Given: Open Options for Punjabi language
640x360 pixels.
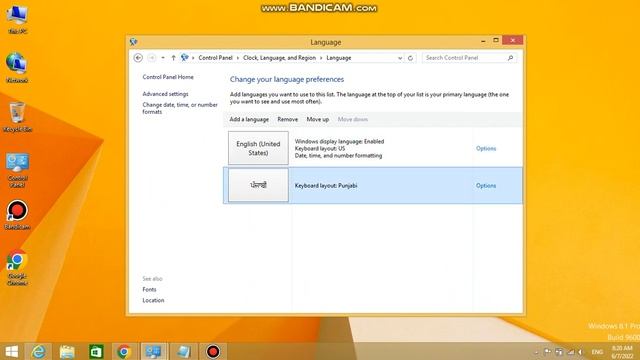Looking at the screenshot, I should click(x=486, y=185).
